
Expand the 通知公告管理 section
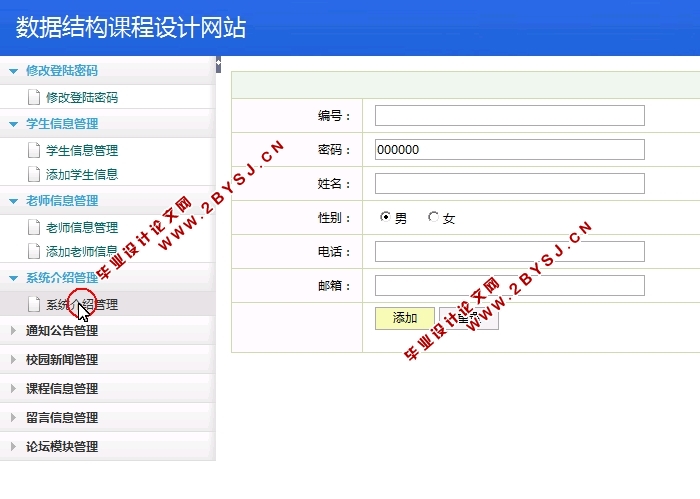[x=108, y=331]
